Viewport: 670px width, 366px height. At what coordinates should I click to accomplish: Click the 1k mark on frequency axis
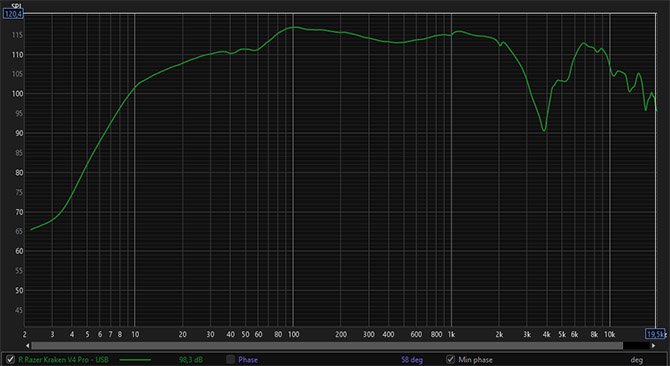(451, 335)
